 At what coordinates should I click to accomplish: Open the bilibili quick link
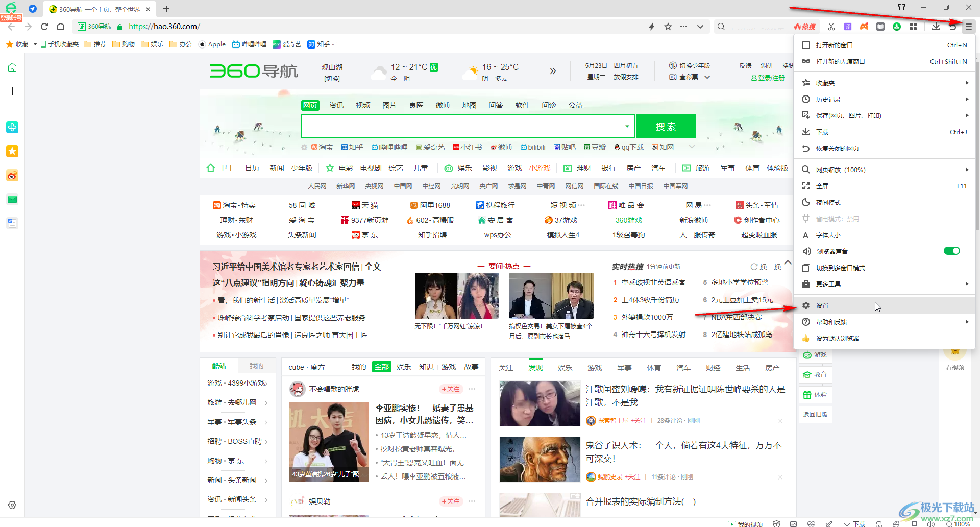point(533,147)
